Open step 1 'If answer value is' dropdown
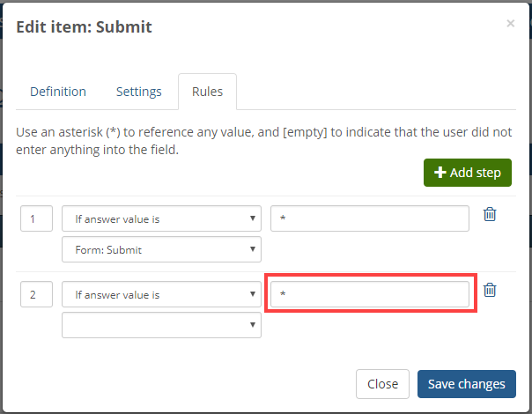The image size is (532, 414). click(x=161, y=218)
